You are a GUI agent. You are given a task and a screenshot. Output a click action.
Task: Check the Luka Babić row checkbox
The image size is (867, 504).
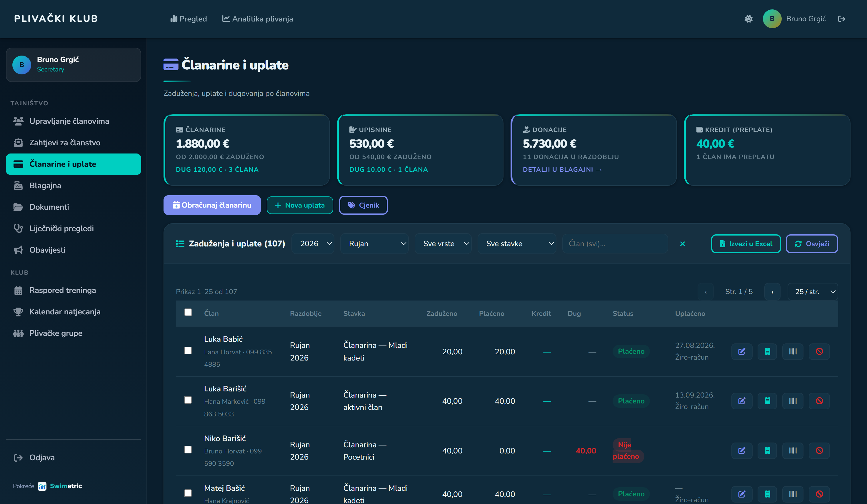point(188,351)
